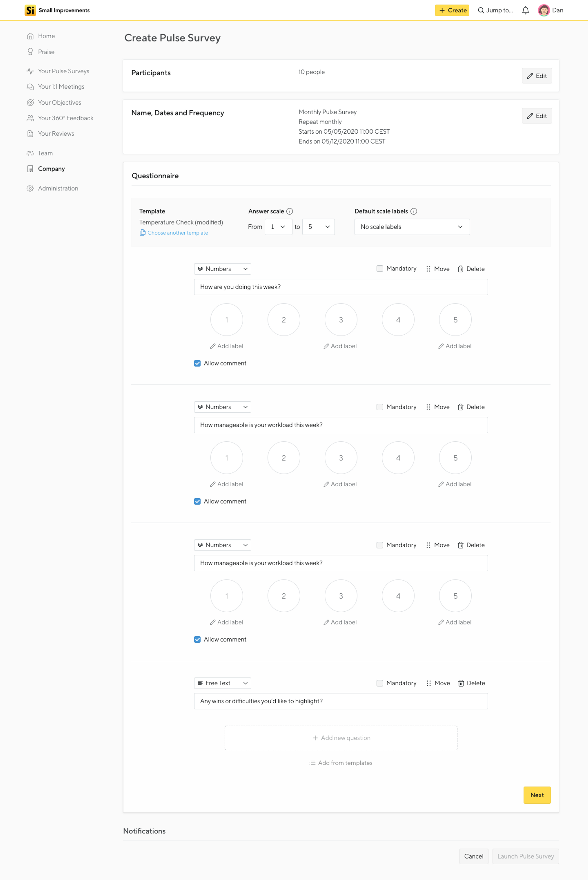Open Your 1:1 Meetings
The image size is (588, 880).
(x=56, y=87)
